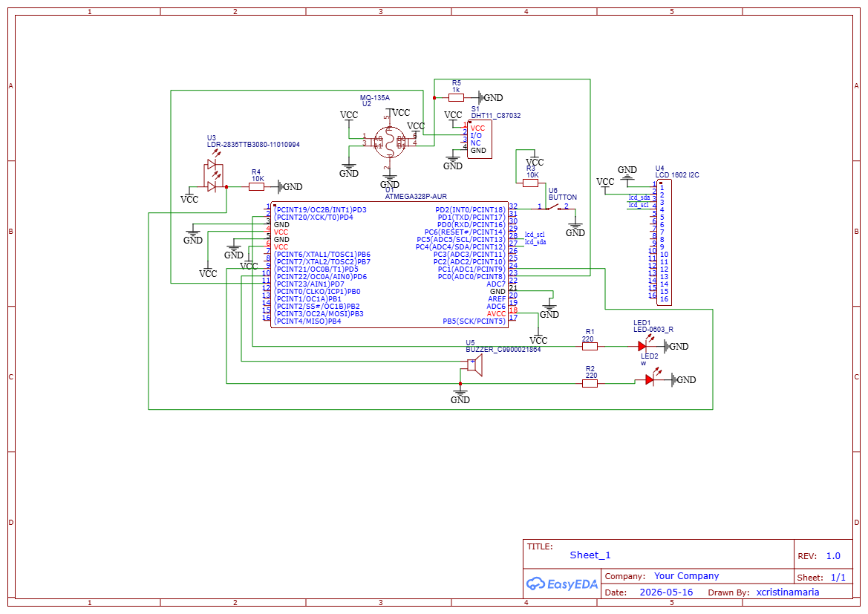Click the GND symbol above the LCD connector
868x614 pixels.
(x=627, y=173)
